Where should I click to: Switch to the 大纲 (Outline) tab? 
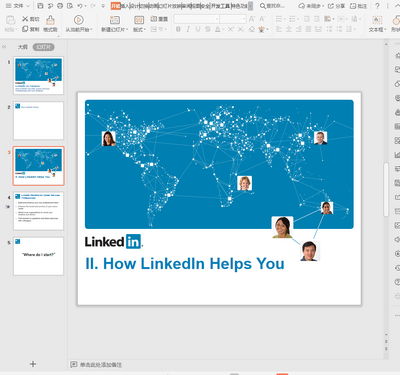point(23,47)
